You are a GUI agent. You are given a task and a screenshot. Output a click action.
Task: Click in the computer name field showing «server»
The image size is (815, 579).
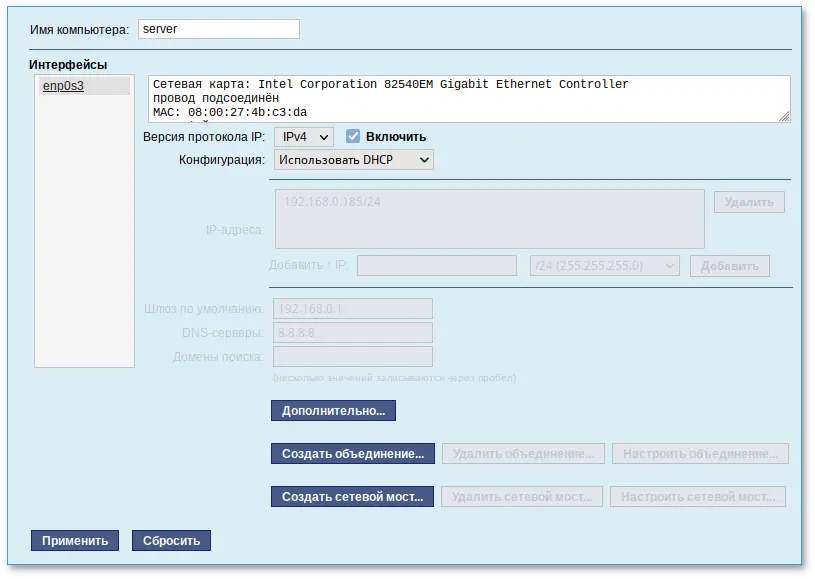pos(218,28)
